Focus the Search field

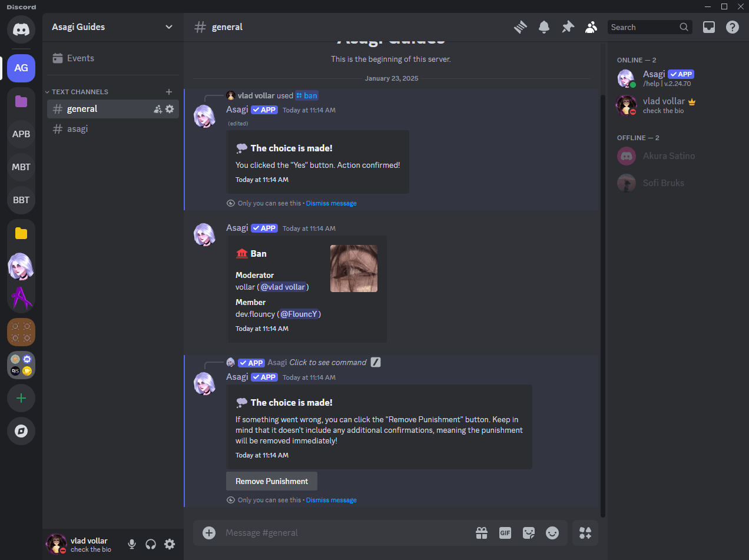(650, 27)
